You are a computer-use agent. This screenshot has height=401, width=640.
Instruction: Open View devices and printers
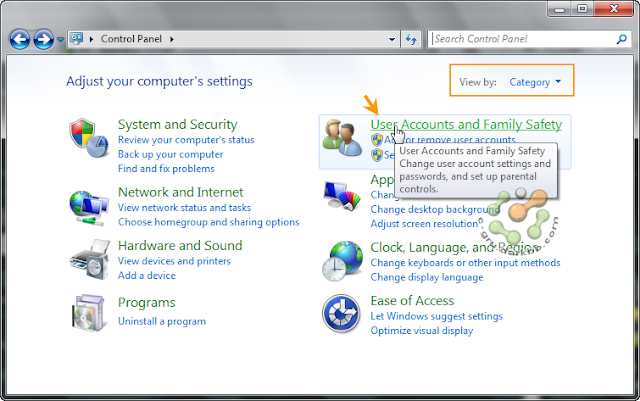174,261
